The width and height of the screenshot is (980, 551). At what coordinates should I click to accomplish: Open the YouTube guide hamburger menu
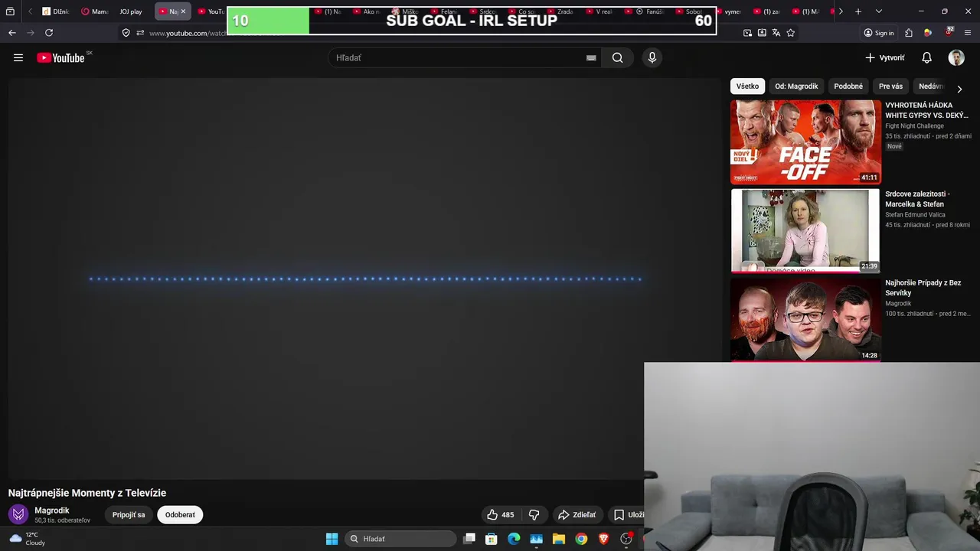click(18, 57)
